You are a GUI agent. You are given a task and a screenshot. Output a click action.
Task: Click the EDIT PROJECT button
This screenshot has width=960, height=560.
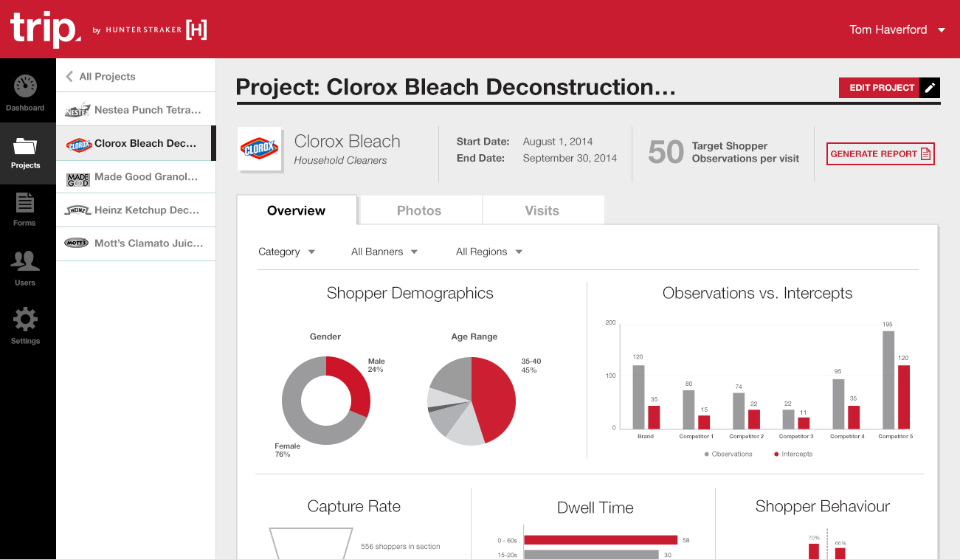coord(889,88)
